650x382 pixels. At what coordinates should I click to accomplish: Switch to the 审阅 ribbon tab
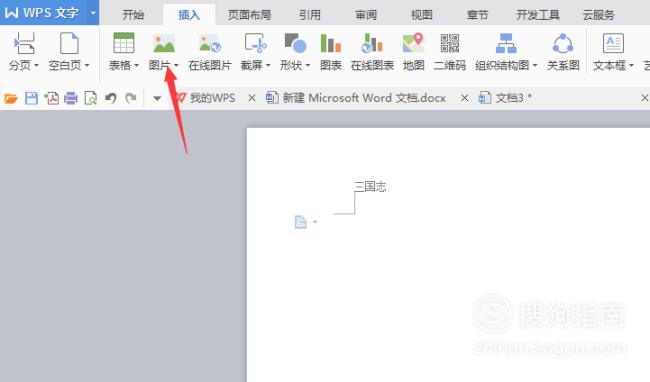coord(366,15)
